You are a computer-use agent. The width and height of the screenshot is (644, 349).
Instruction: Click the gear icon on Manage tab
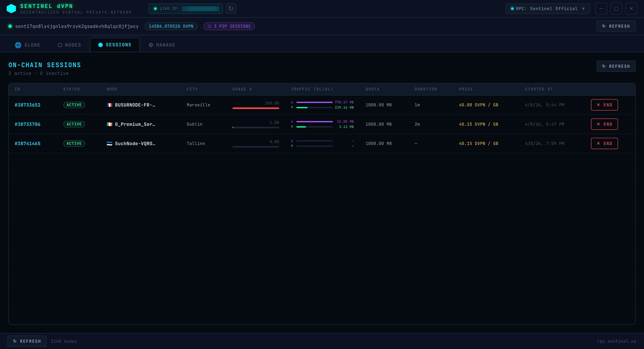(151, 45)
